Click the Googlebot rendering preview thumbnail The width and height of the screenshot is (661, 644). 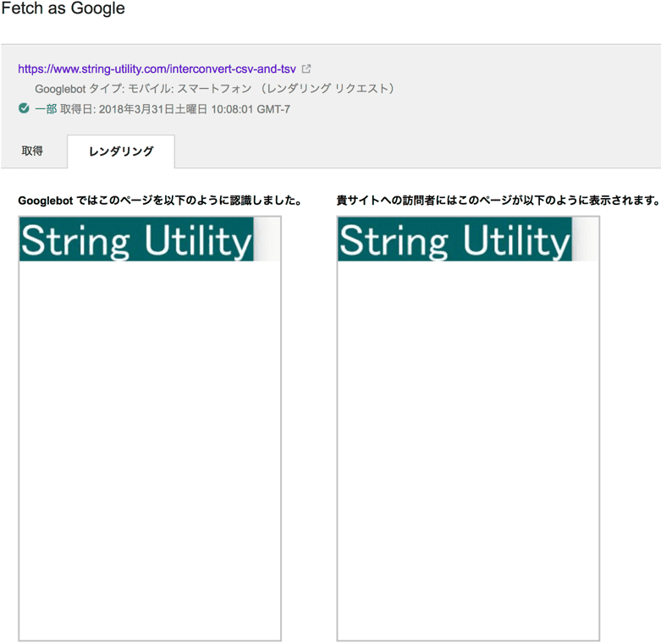pyautogui.click(x=150, y=428)
